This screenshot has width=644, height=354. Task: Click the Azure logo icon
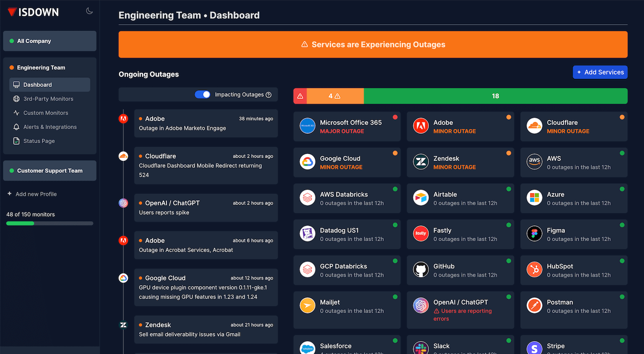[x=534, y=198]
